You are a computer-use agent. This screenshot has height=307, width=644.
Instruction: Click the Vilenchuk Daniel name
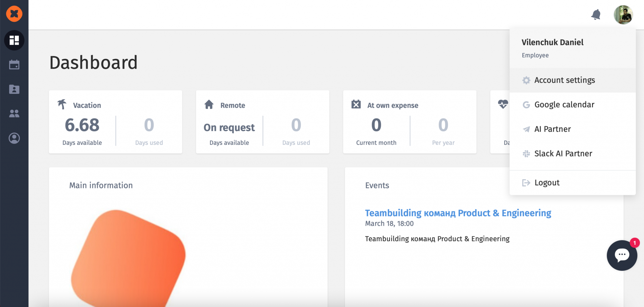click(x=552, y=42)
